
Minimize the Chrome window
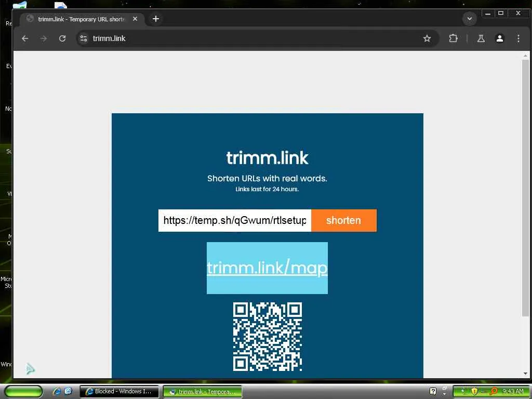[487, 14]
